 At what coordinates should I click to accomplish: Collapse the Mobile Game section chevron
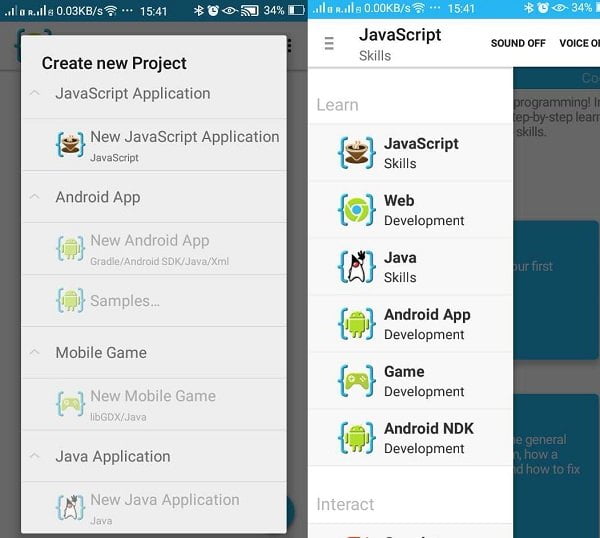click(x=35, y=352)
